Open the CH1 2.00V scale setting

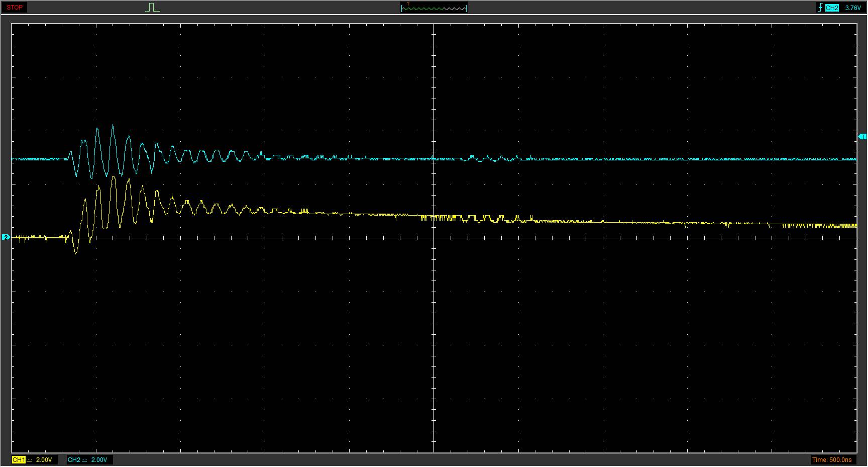click(44, 460)
